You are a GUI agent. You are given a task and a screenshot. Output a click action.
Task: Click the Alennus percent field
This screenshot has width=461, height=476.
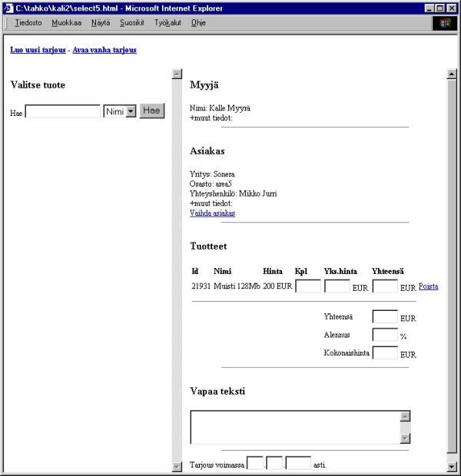385,335
